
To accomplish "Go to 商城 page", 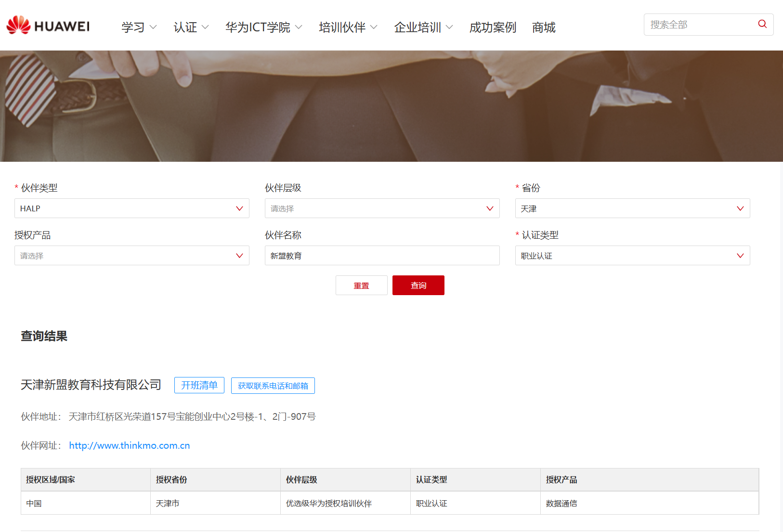I will pos(544,27).
